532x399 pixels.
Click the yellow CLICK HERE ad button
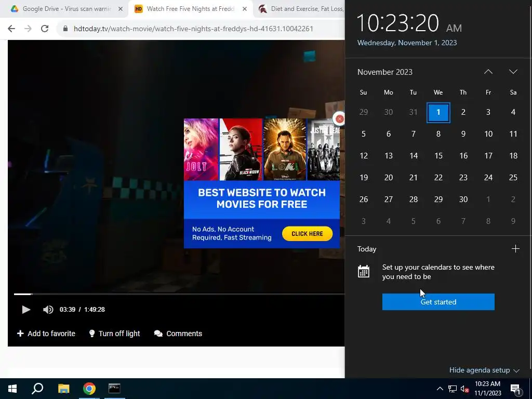pyautogui.click(x=307, y=234)
